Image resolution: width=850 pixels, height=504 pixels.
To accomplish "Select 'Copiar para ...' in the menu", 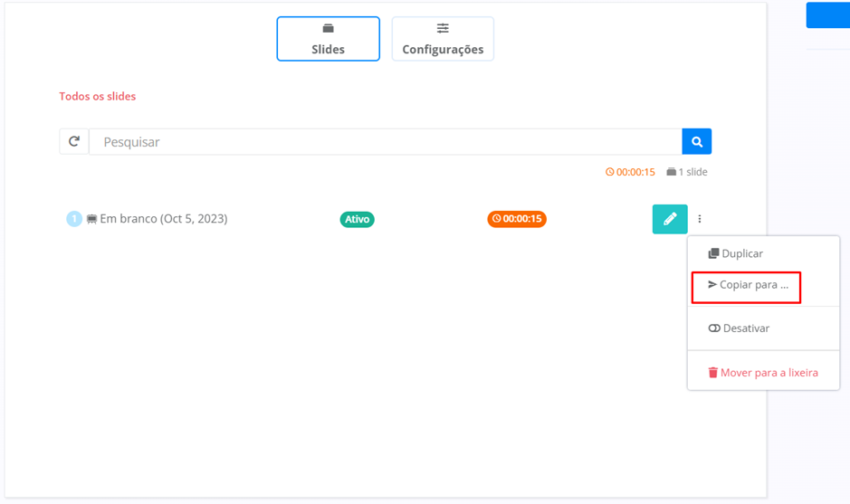I will click(748, 285).
